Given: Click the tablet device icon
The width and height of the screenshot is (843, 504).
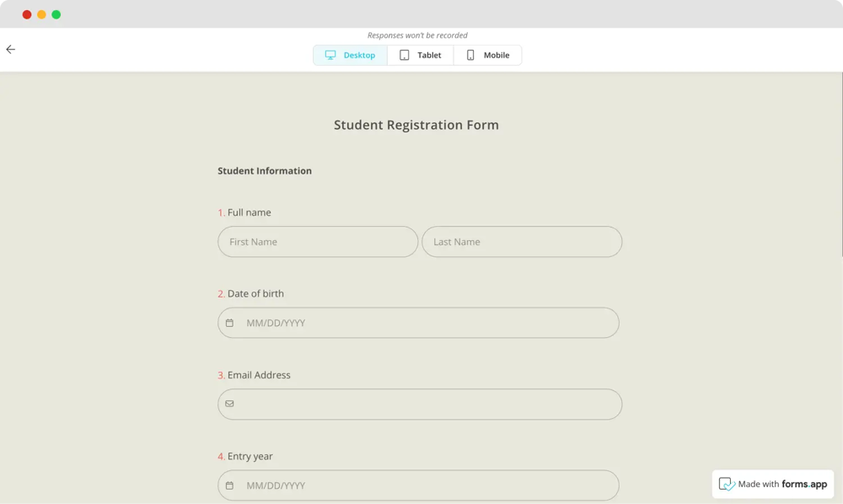Looking at the screenshot, I should 405,56.
